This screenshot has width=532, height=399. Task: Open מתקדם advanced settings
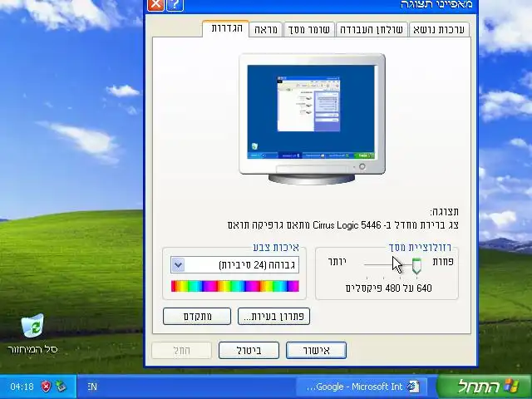pos(197,316)
